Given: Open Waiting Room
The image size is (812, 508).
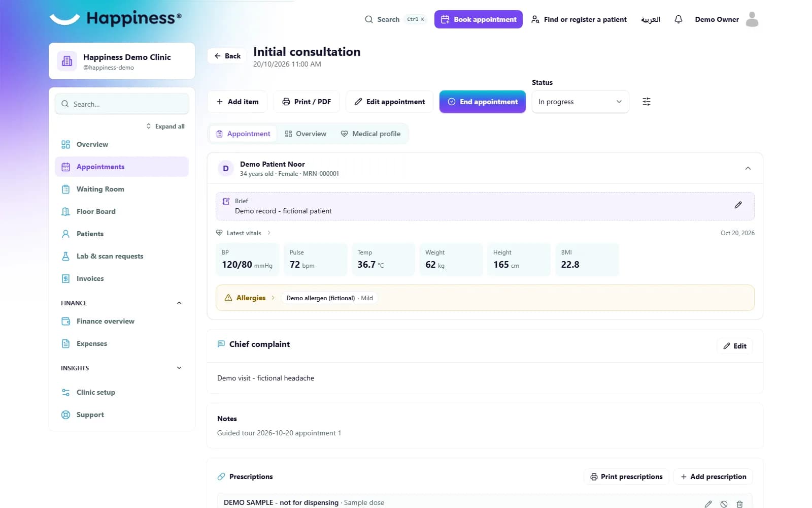Looking at the screenshot, I should 122,189.
